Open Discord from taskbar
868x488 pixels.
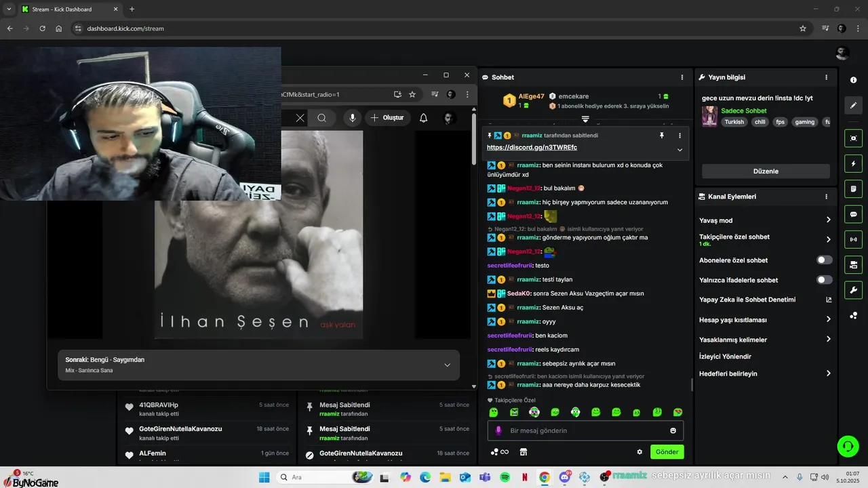coord(565,477)
